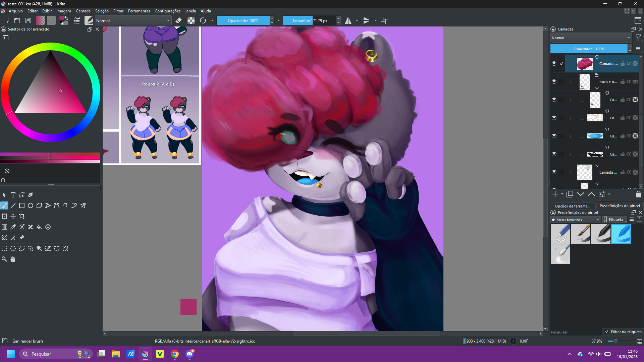Hide the top Camada hair layer

tap(554, 63)
